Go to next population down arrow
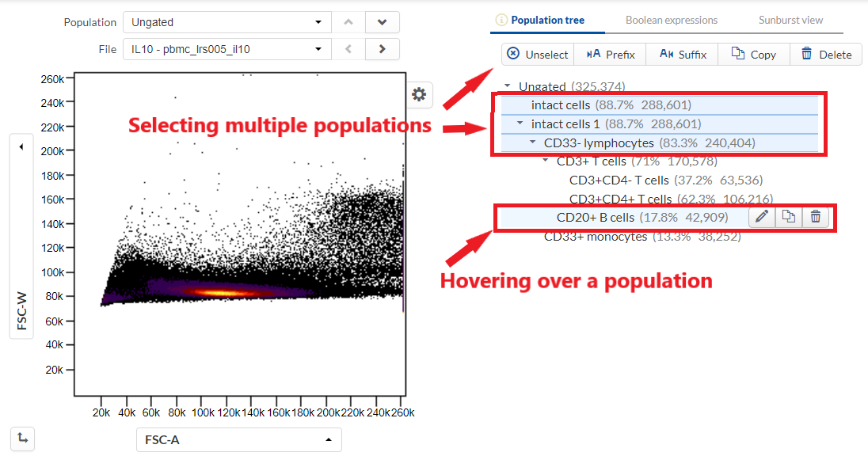 click(382, 22)
